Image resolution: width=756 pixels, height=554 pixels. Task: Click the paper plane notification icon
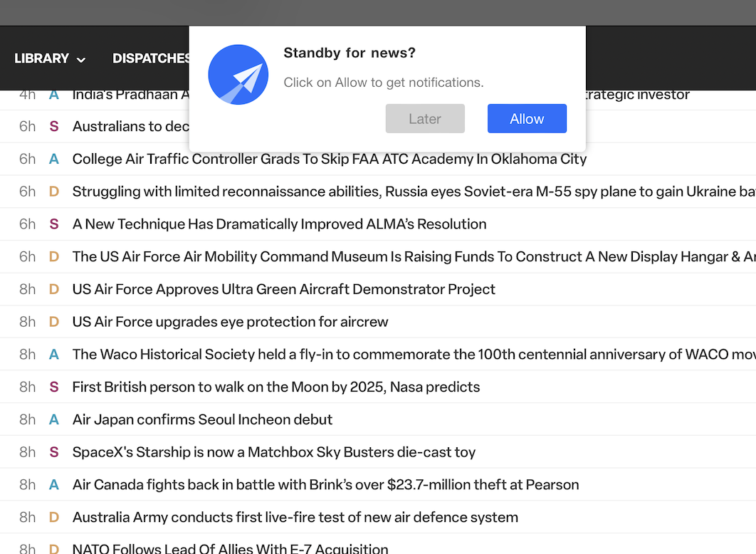(238, 75)
